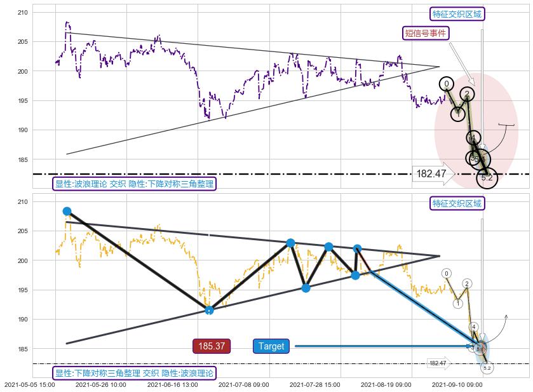
Task: Click wave marker 1 in the top chart
Action: pos(458,114)
